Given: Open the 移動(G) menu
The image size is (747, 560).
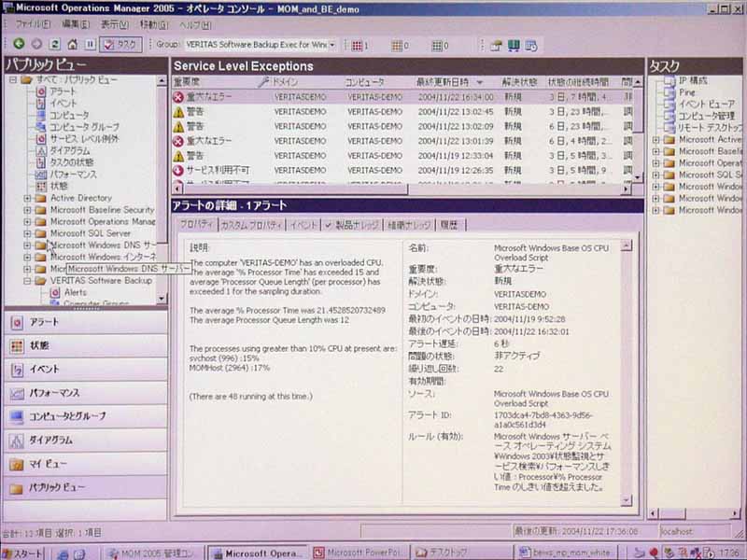Looking at the screenshot, I should 154,24.
